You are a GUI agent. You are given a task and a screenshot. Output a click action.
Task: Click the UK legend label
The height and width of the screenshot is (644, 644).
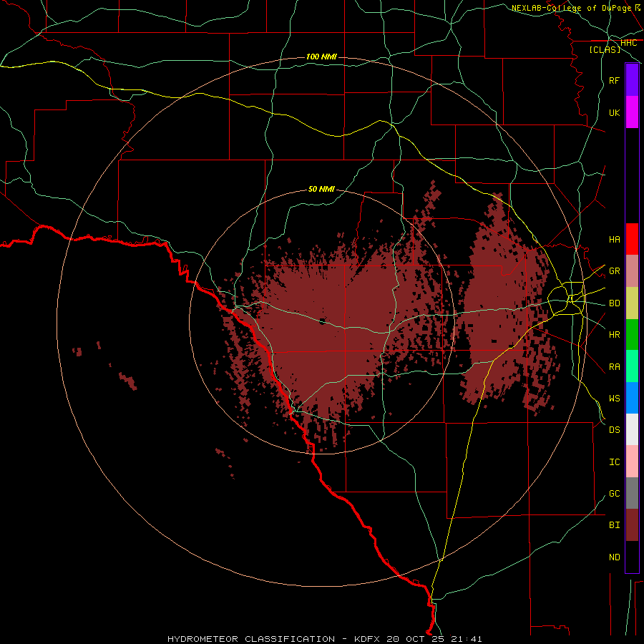coord(614,112)
